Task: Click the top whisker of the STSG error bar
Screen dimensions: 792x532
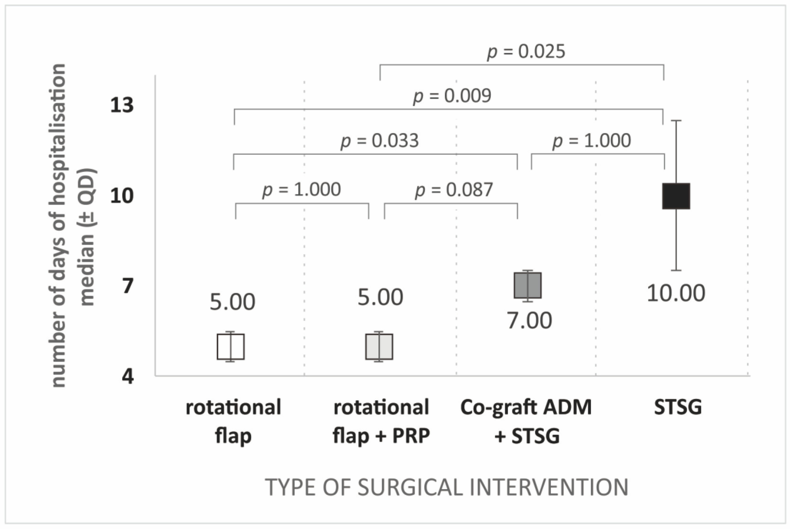Action: (x=676, y=121)
